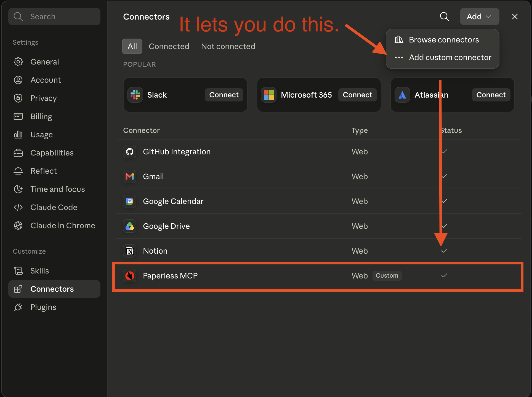This screenshot has height=397, width=532.
Task: Click the Microsoft 365 logo icon
Action: pyautogui.click(x=269, y=95)
